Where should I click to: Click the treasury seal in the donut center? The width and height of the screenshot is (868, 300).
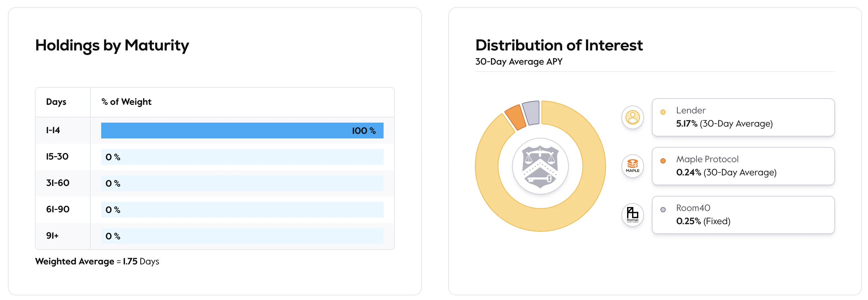[540, 166]
